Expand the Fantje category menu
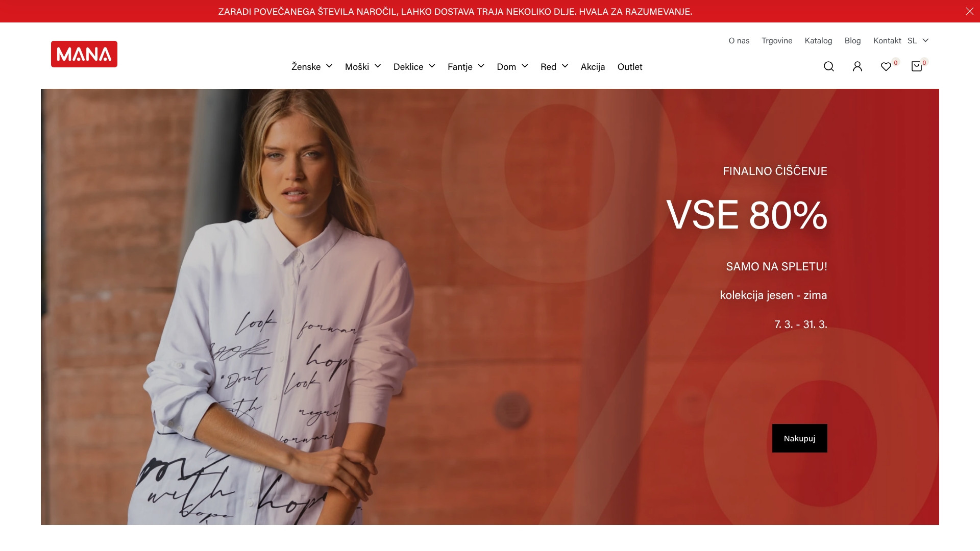980x551 pixels. pyautogui.click(x=466, y=66)
